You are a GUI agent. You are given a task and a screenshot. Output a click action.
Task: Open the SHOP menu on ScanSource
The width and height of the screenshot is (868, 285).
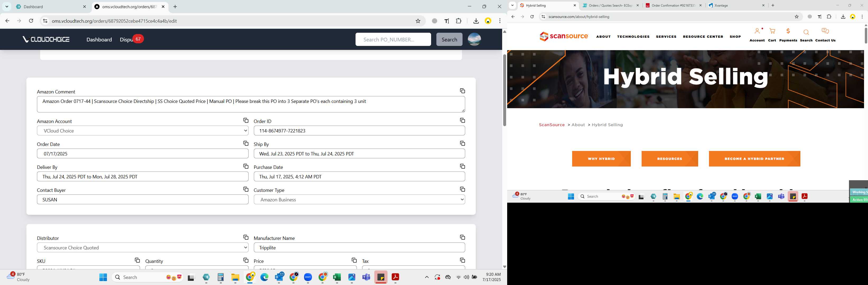[735, 37]
